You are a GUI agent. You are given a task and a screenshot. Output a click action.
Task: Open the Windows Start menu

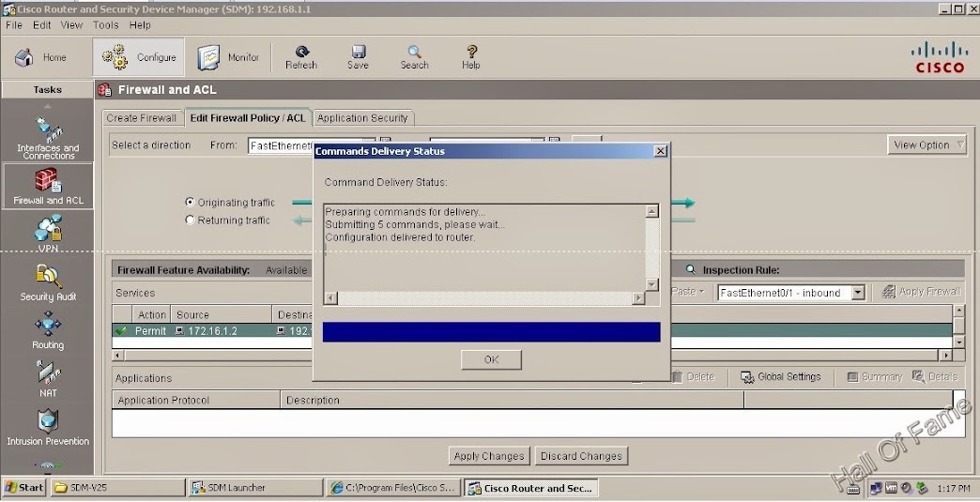[x=24, y=488]
